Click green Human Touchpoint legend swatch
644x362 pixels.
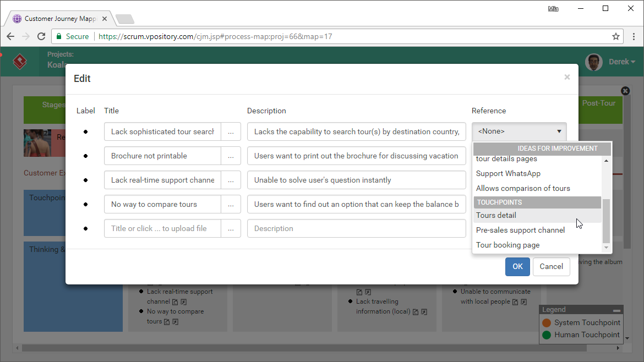coord(546,335)
